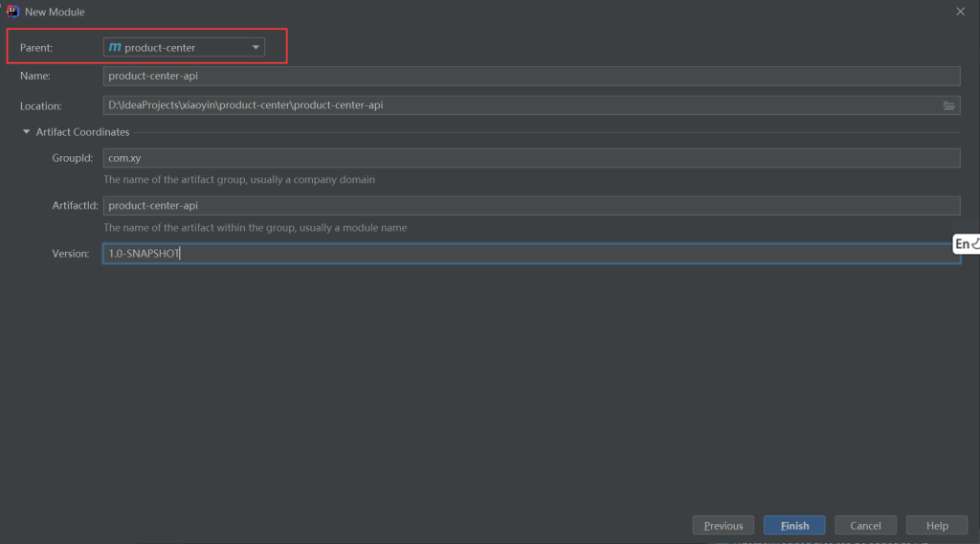
Task: Click the 'Artifact Coordinates' heading text
Action: (82, 132)
